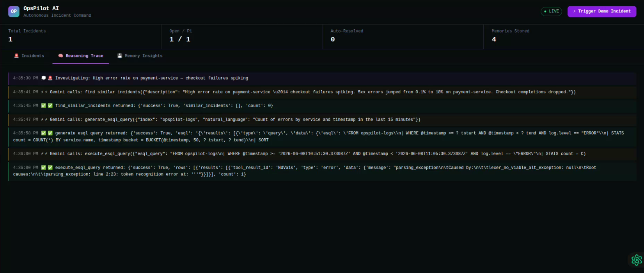Click the 'generate_esql_query returned' trace row

coord(322,137)
